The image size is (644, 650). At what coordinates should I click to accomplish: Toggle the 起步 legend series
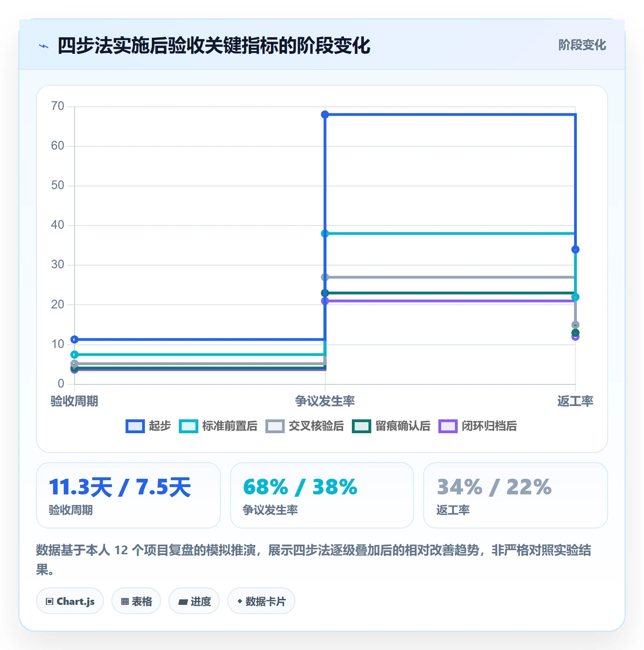(x=148, y=426)
